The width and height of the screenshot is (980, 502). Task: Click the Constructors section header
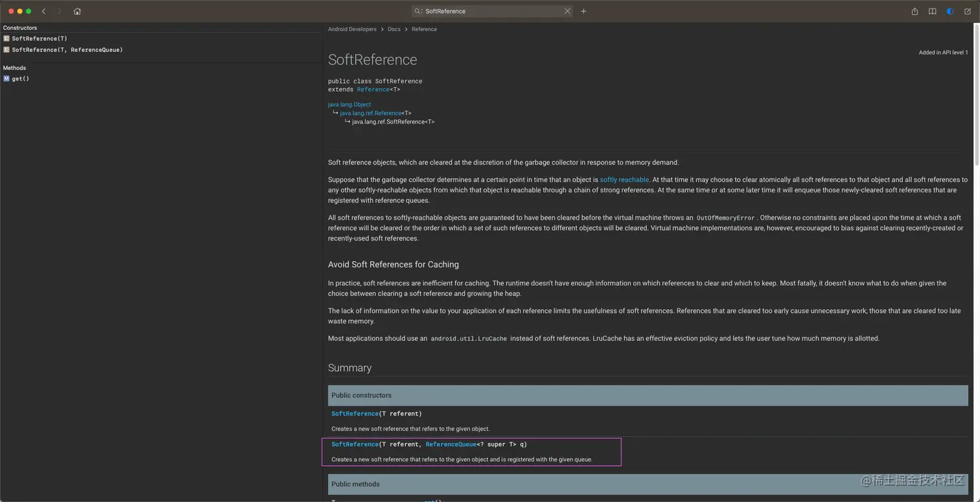point(20,28)
